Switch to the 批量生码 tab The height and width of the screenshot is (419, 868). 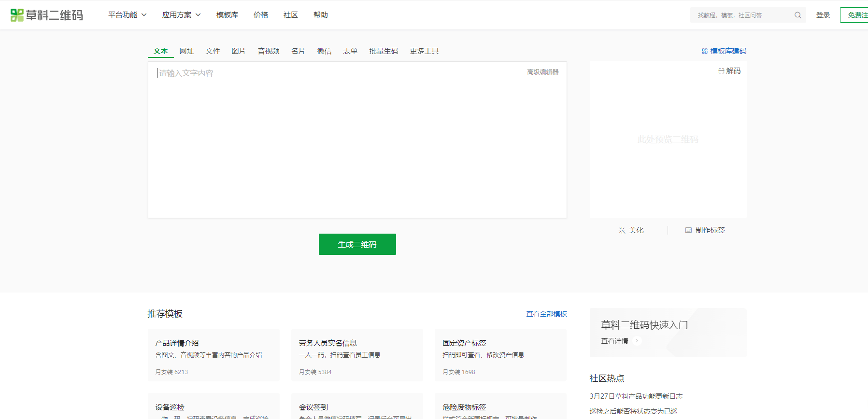pos(384,51)
